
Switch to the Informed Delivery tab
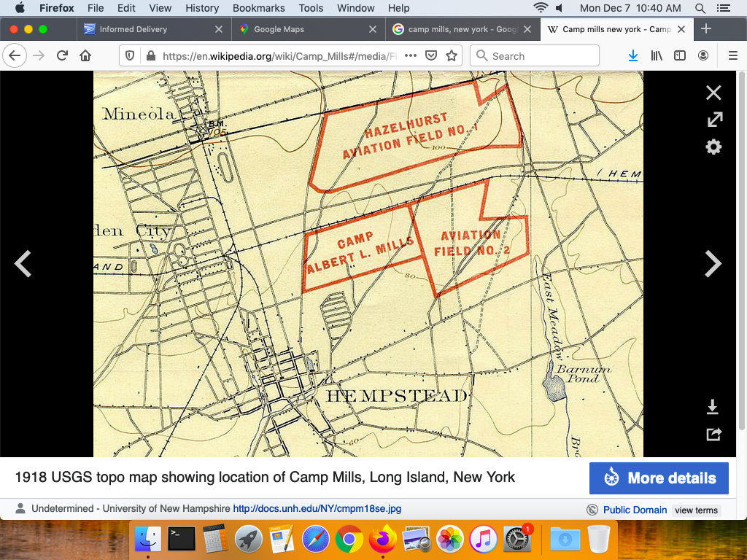[x=133, y=29]
